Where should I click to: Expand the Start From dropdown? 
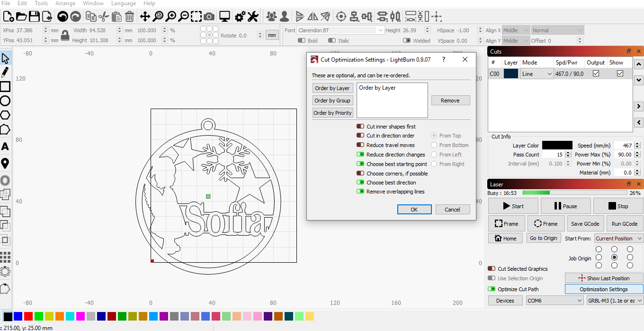[618, 239]
